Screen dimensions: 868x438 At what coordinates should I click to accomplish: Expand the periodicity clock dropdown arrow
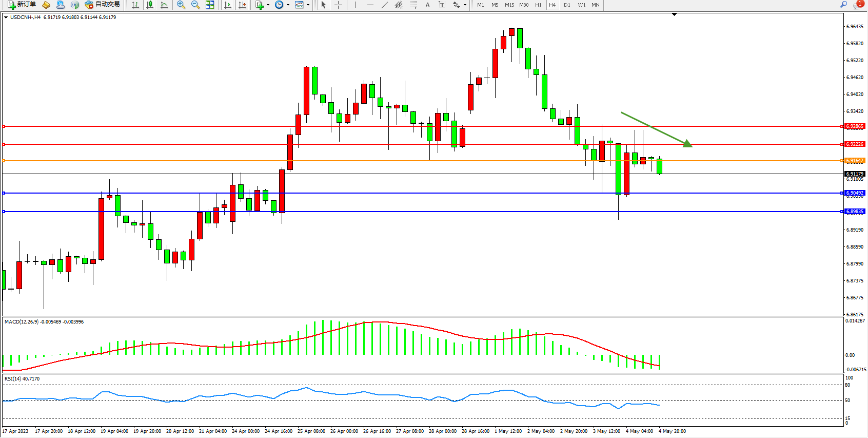tap(288, 5)
